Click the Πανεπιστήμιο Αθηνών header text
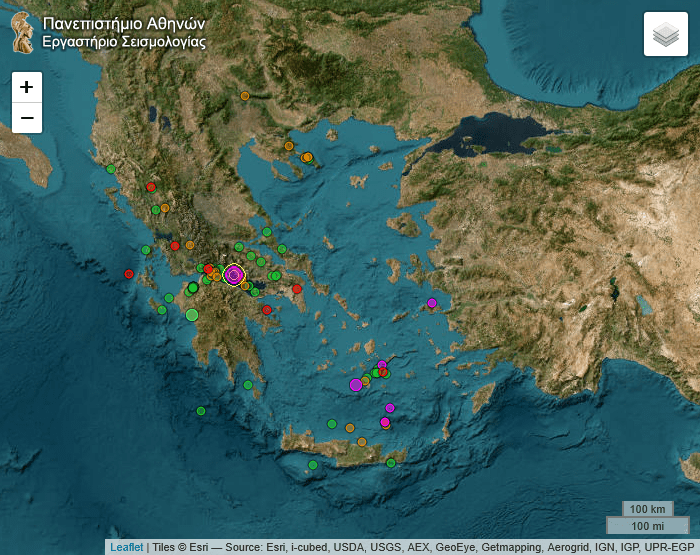The height and width of the screenshot is (555, 700). click(124, 23)
